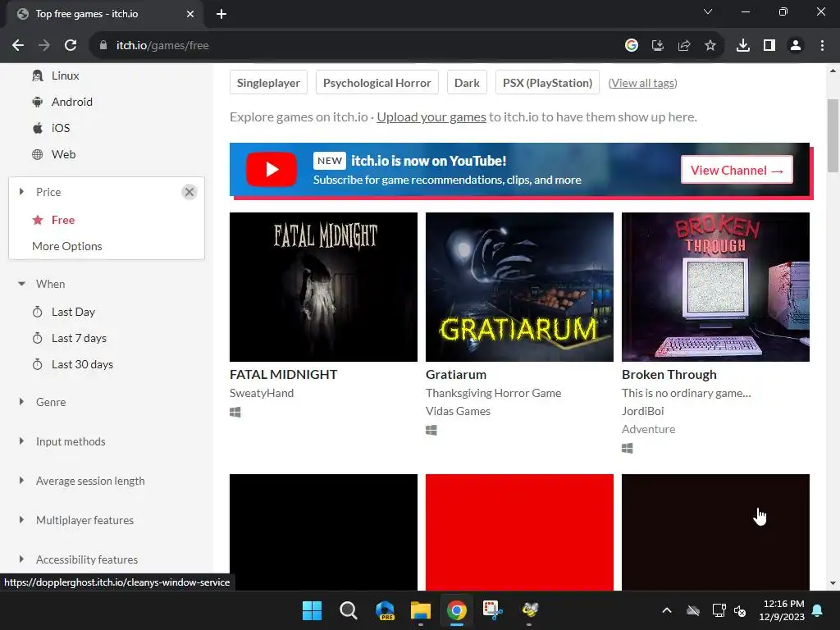Open developer SweatyHand's page
Screen dimensions: 840x630
[x=262, y=393]
